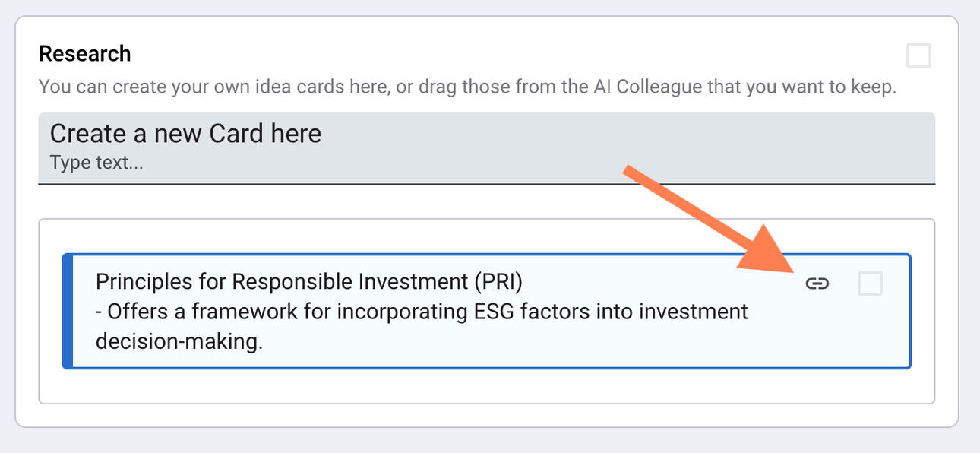
Task: Click the link icon on the PRI card
Action: click(817, 284)
